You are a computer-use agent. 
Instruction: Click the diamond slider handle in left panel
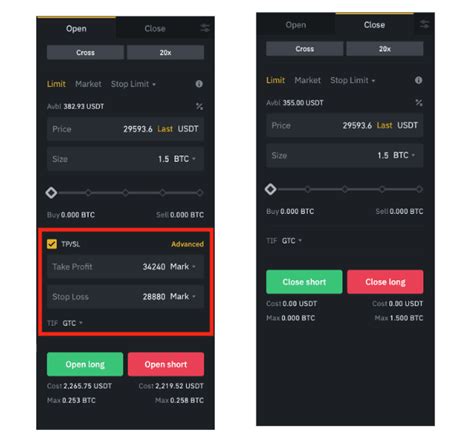(51, 193)
